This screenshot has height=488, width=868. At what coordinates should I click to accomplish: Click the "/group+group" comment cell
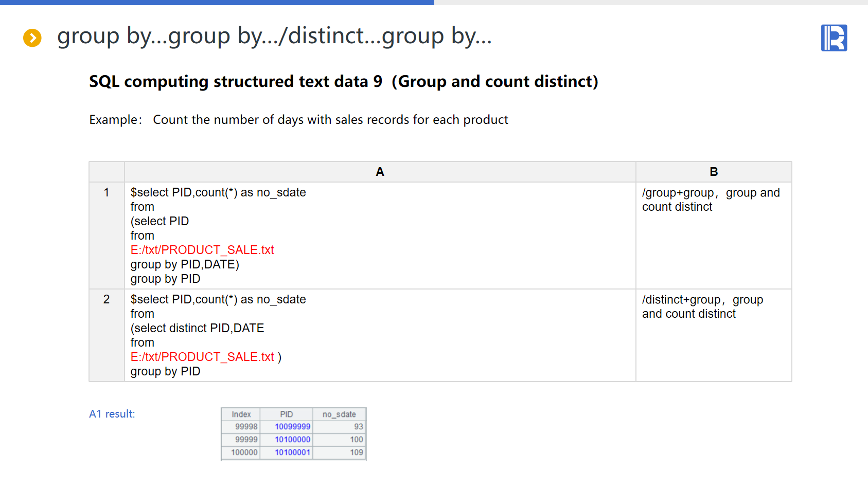point(710,200)
